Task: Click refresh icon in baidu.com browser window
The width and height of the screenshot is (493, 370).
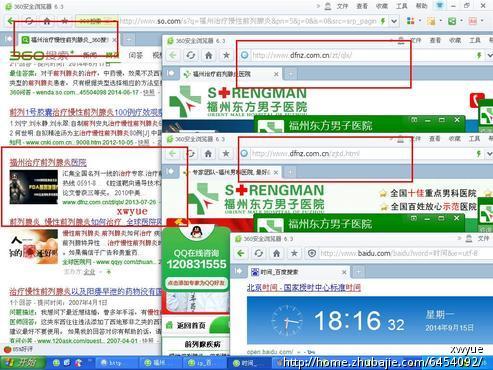Action: [x=259, y=253]
